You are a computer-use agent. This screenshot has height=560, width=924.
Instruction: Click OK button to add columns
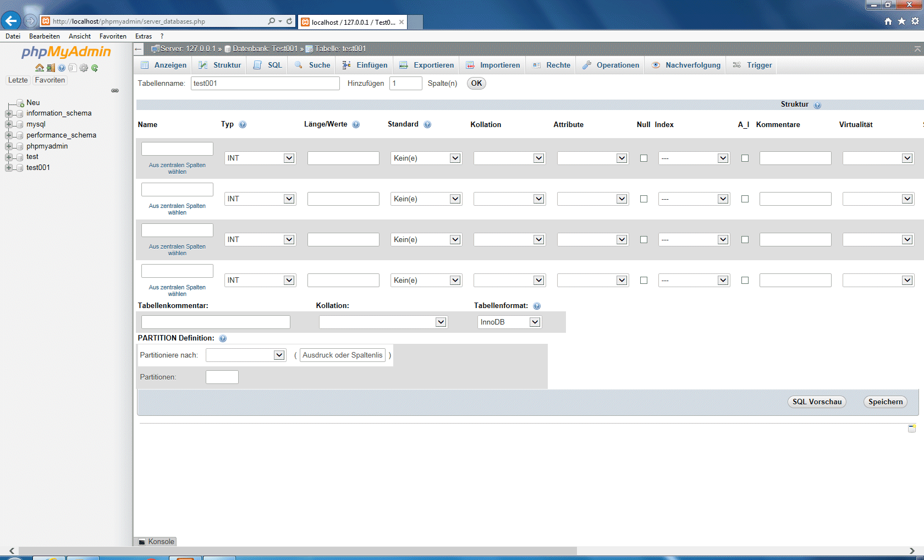coord(476,84)
